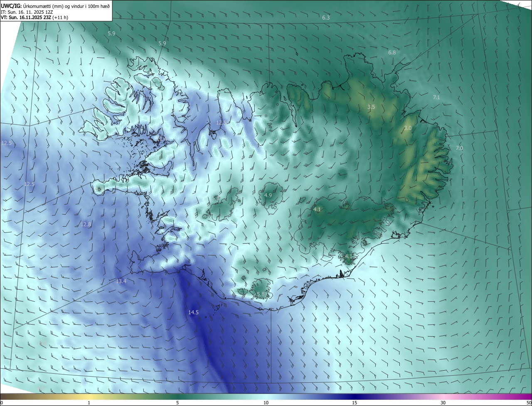532x406 pixels.
Task: Click the 6.8 value label on the map
Action: (392, 53)
